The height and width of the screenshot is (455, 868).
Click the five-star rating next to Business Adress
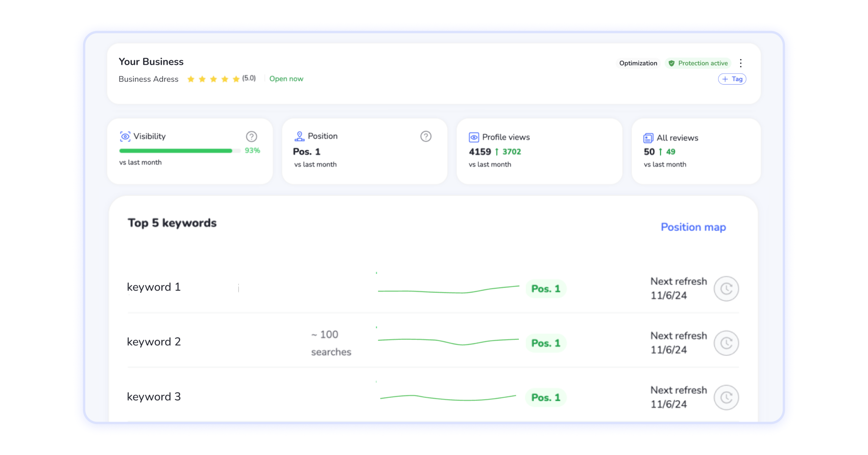213,79
